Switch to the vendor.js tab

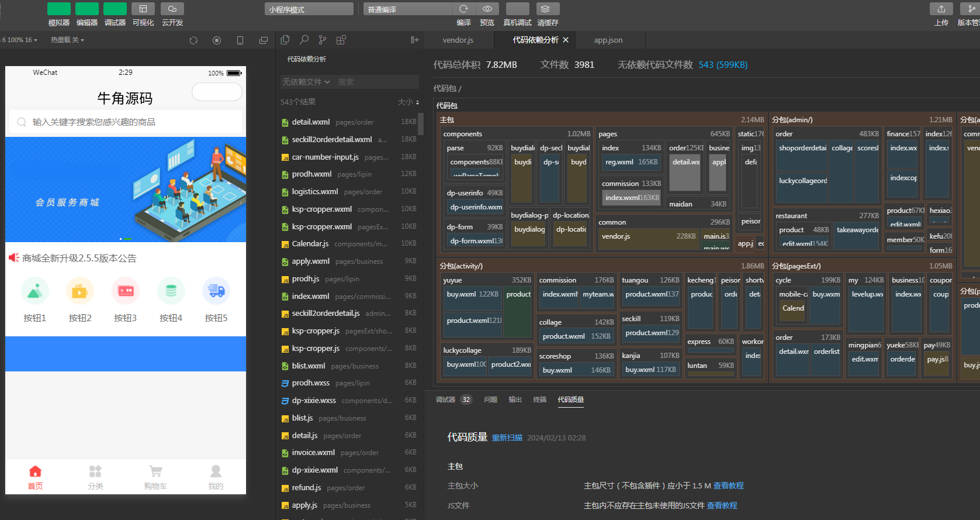pos(458,40)
